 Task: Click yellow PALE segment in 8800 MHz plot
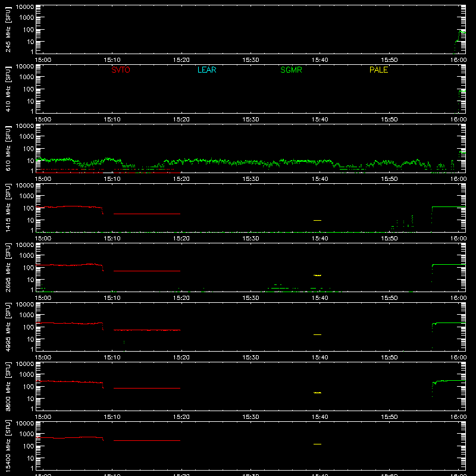pyautogui.click(x=317, y=393)
